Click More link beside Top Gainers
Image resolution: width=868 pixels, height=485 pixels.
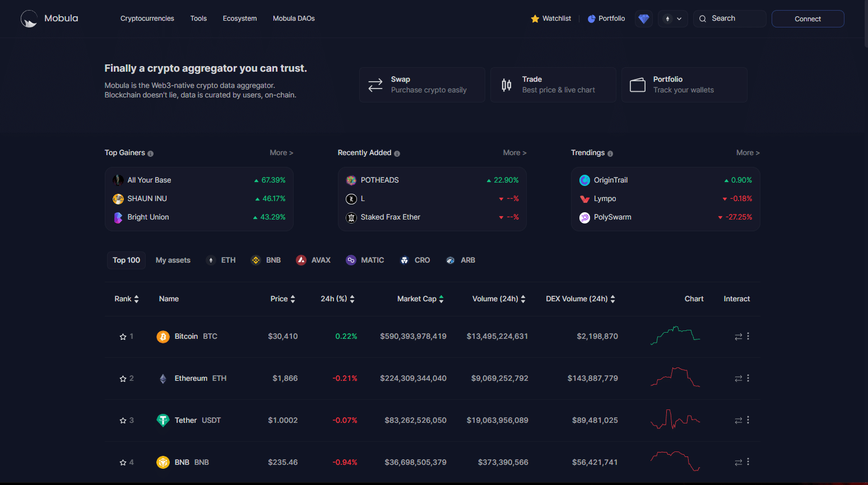pos(281,153)
